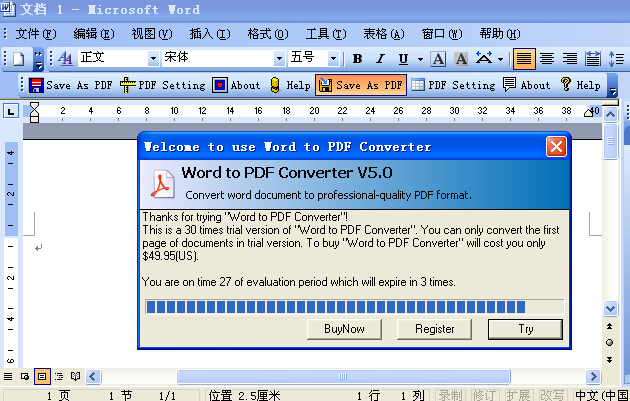Open the 插入(I) menu
Viewport: 630px width, 401px height.
pyautogui.click(x=210, y=34)
